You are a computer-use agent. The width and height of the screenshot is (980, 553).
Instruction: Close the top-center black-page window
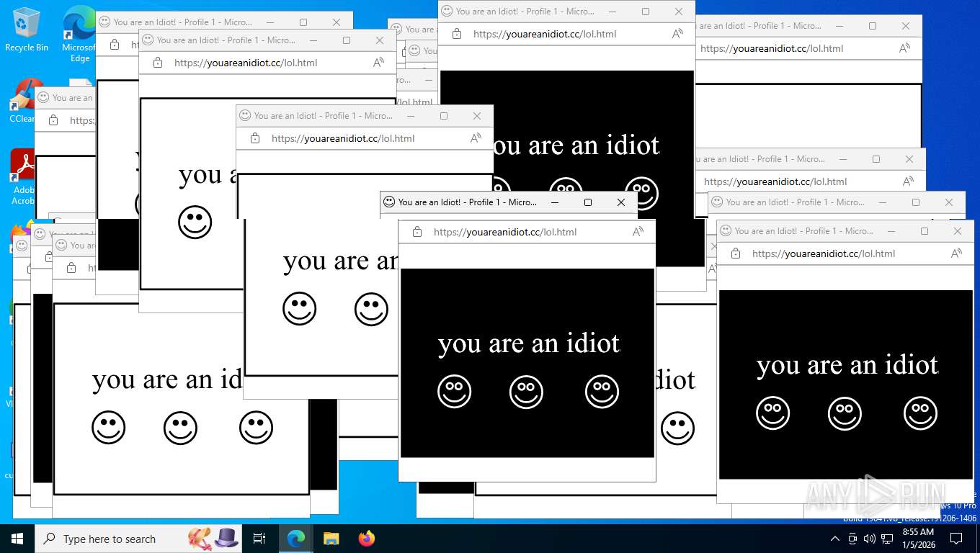tap(679, 12)
